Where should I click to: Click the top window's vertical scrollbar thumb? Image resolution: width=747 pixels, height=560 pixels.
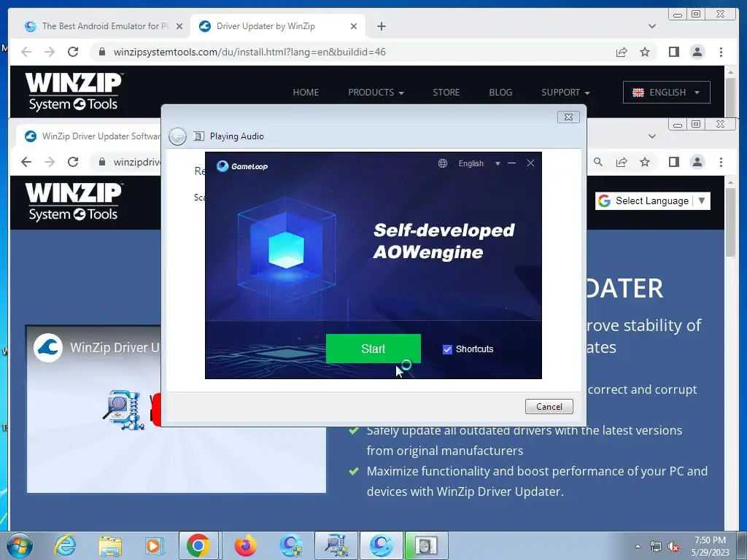click(730, 96)
